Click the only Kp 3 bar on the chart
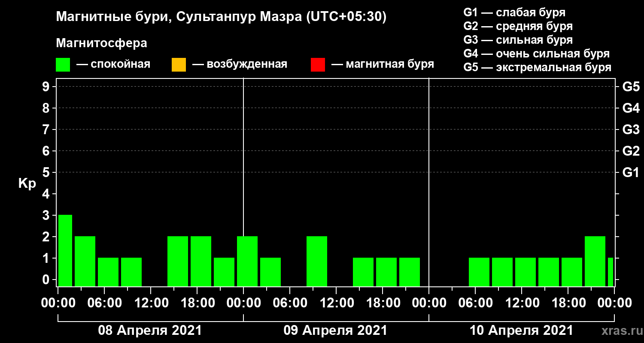 65,250
